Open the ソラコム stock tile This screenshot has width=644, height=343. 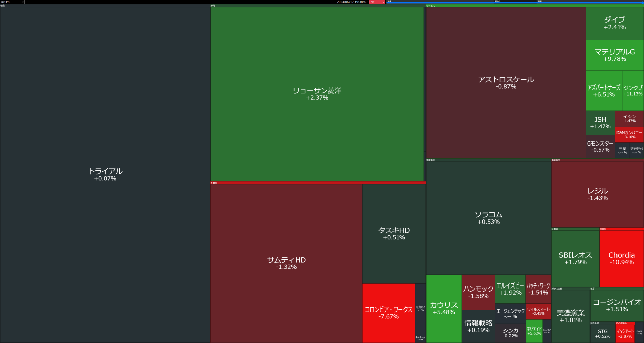click(x=488, y=218)
